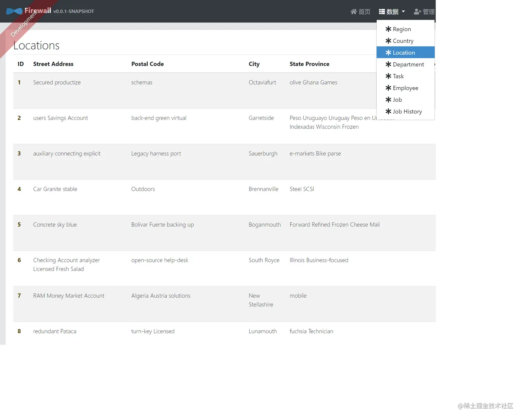Click the City column header
This screenshot has height=420, width=524.
[x=254, y=64]
